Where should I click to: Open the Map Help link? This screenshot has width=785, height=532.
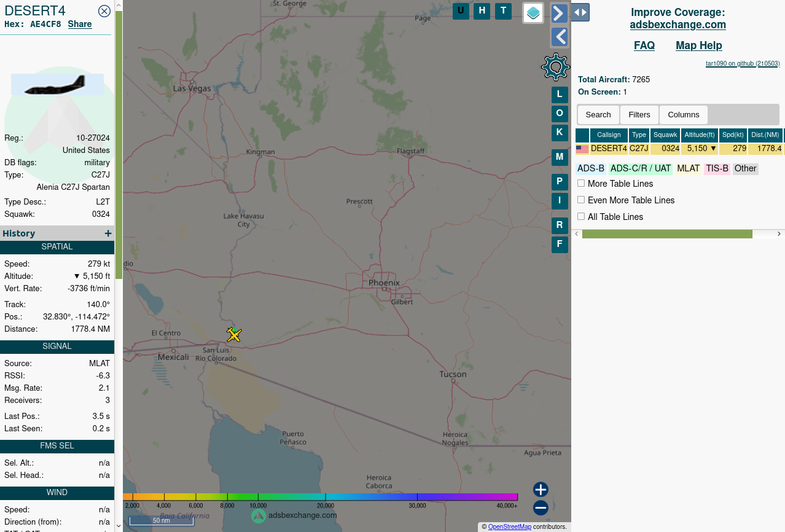point(699,45)
